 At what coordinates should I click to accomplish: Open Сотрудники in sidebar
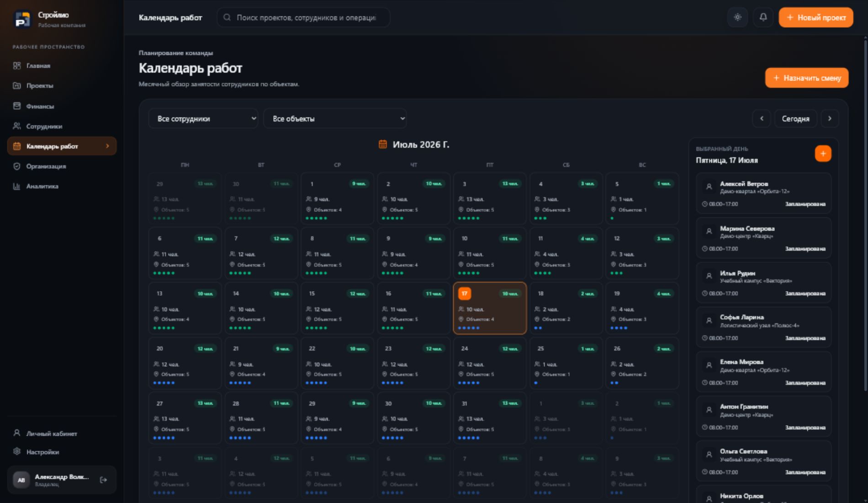coord(62,126)
